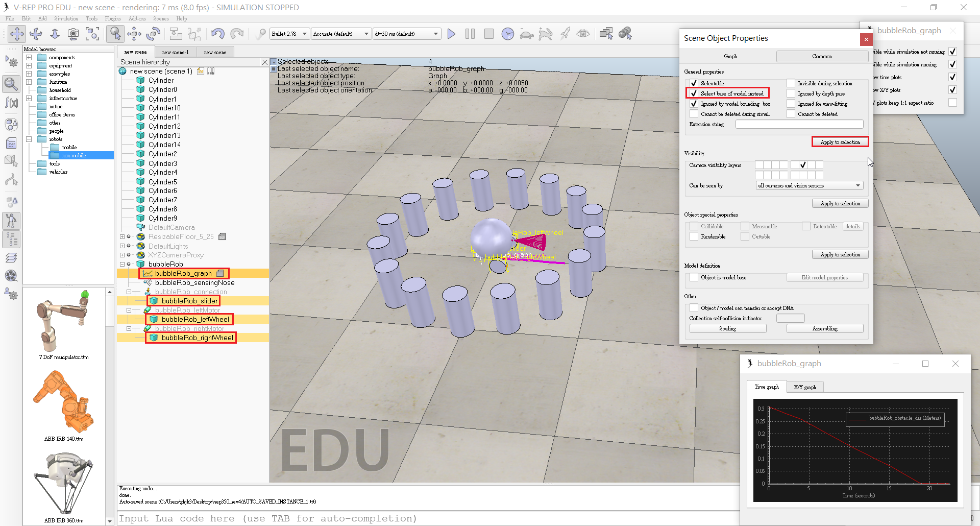Collapse the bubbleRob tree node
The height and width of the screenshot is (526, 980).
(x=122, y=265)
